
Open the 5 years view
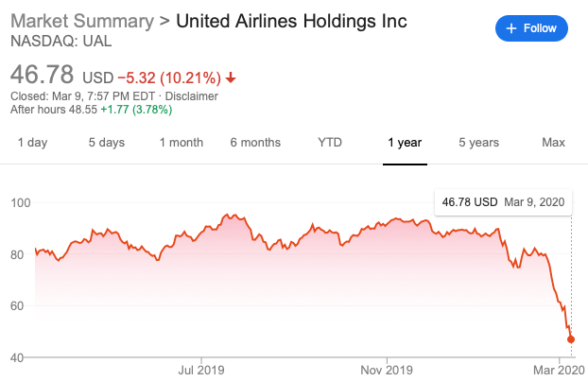coord(478,143)
